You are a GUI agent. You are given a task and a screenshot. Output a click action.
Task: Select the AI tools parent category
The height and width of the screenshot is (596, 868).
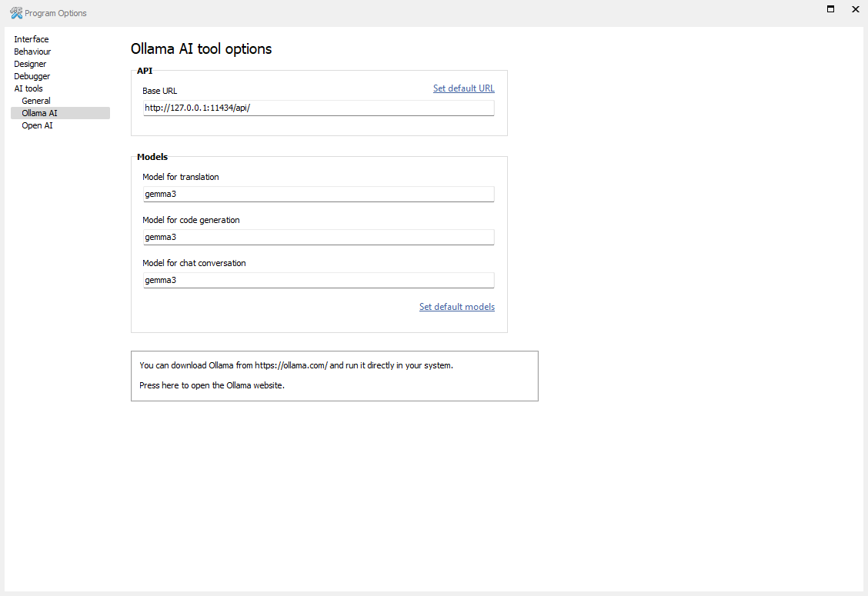(x=28, y=88)
